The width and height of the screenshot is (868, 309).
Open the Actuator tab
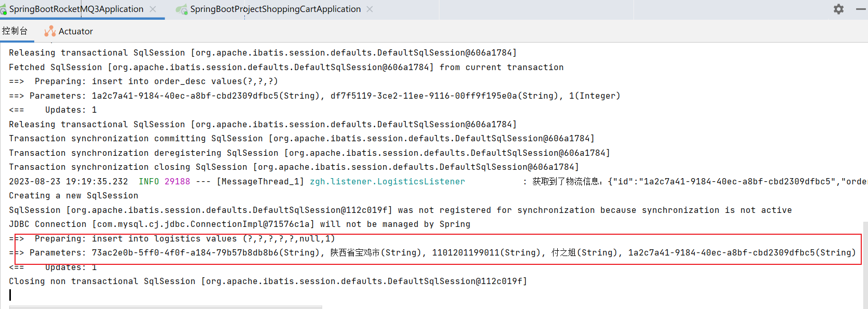pyautogui.click(x=68, y=31)
